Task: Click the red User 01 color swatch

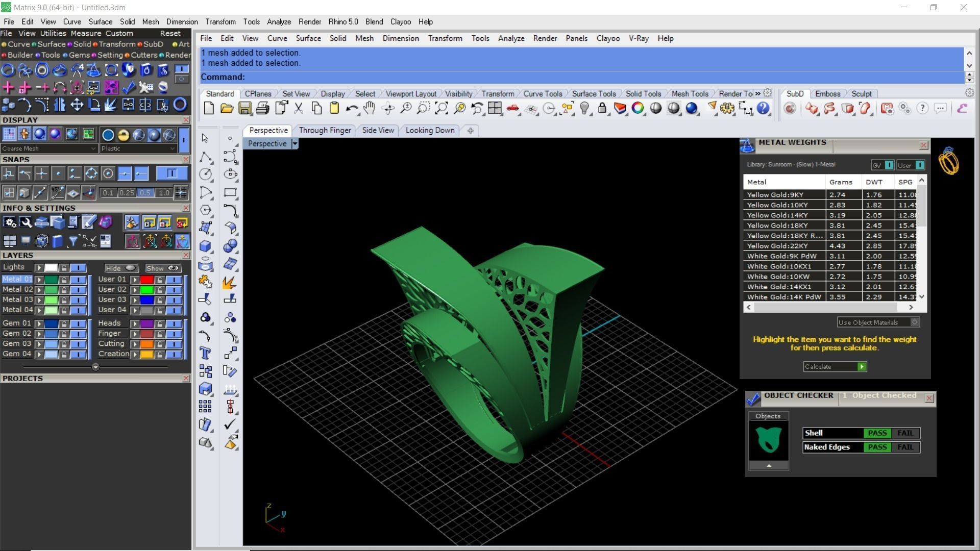Action: pyautogui.click(x=147, y=280)
